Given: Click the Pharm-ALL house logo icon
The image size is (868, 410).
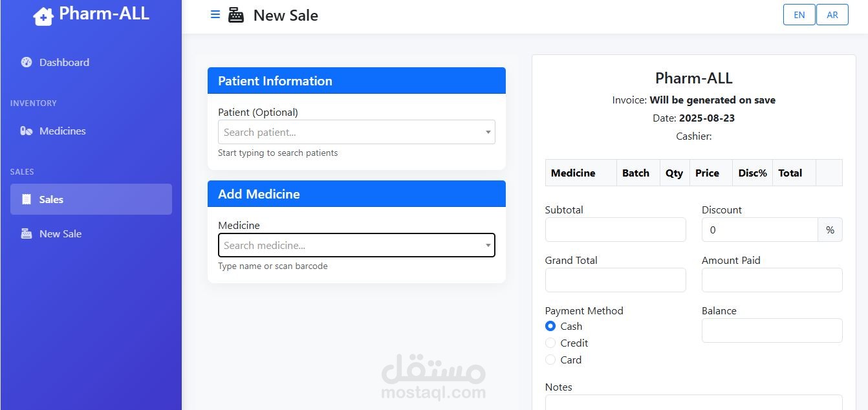Looking at the screenshot, I should click(43, 16).
